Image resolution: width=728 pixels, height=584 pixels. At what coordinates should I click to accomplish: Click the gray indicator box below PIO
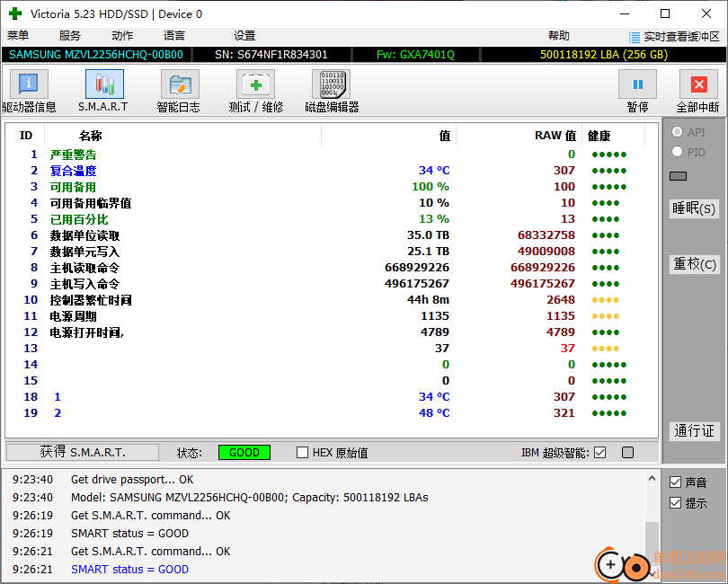tap(678, 176)
